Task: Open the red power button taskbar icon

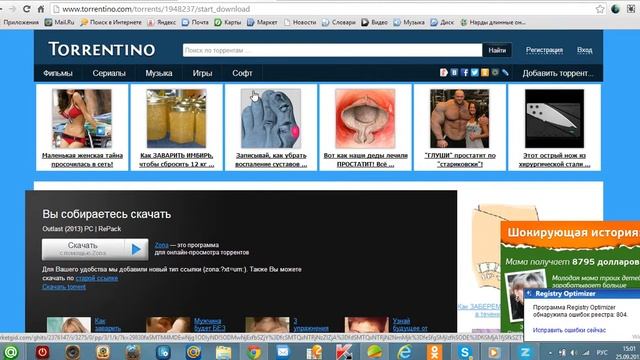Action: [x=42, y=351]
